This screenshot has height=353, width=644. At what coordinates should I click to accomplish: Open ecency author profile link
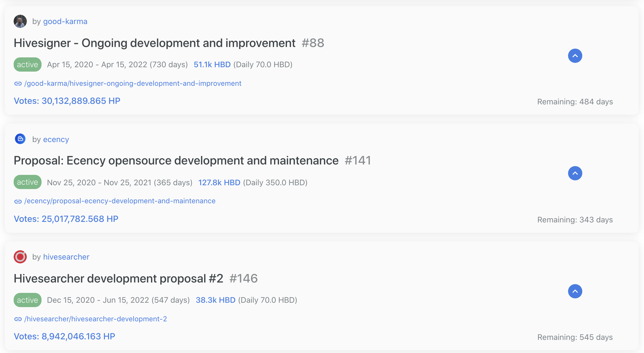[x=56, y=139]
